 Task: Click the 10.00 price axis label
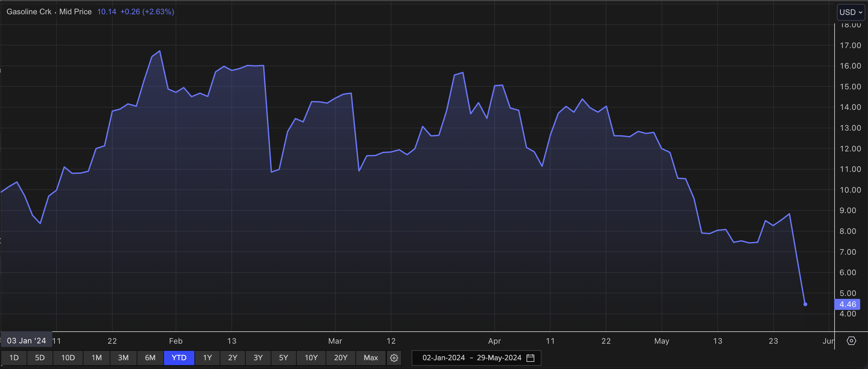tap(850, 190)
